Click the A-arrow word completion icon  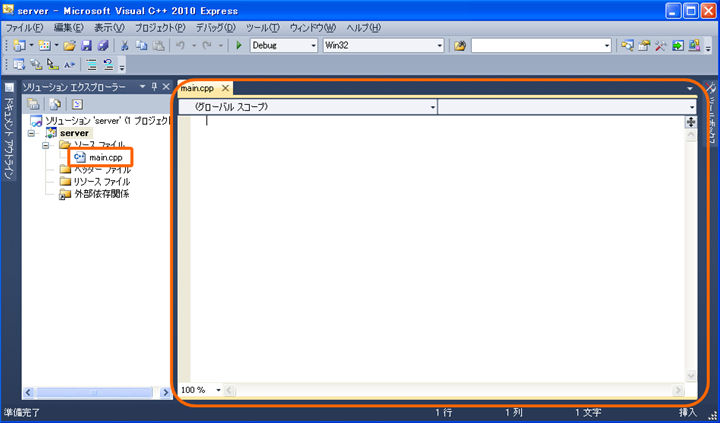coord(69,65)
